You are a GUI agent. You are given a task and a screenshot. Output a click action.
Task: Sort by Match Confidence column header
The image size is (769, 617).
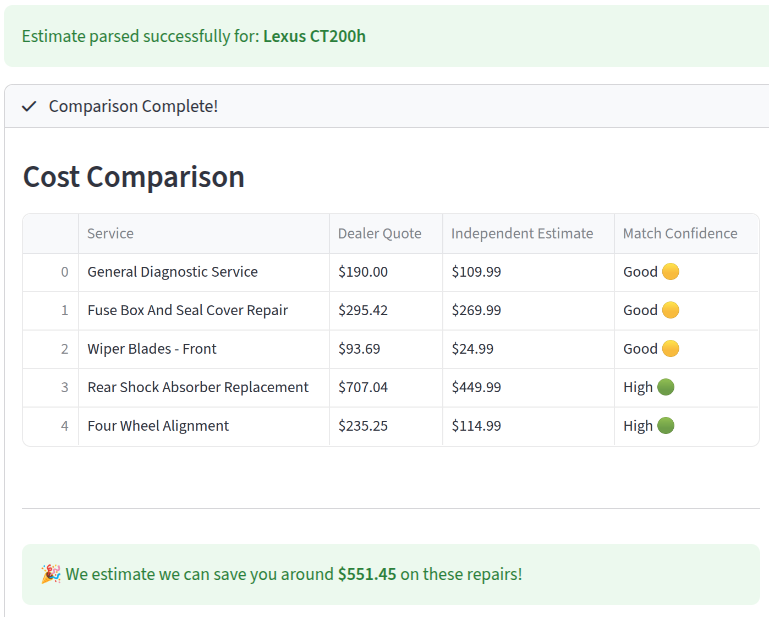686,233
